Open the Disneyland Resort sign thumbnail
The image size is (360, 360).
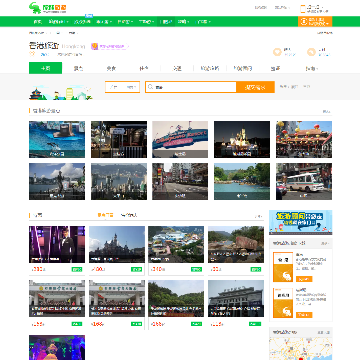tap(180, 139)
